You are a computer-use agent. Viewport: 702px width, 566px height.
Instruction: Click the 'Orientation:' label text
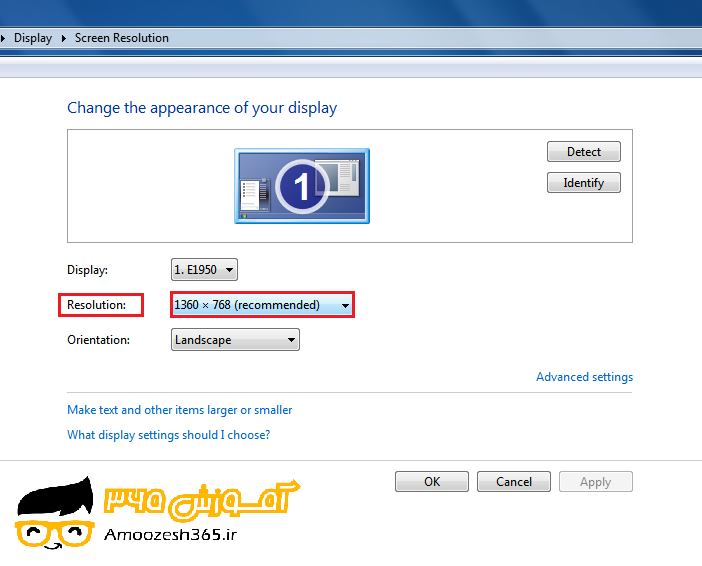(98, 340)
